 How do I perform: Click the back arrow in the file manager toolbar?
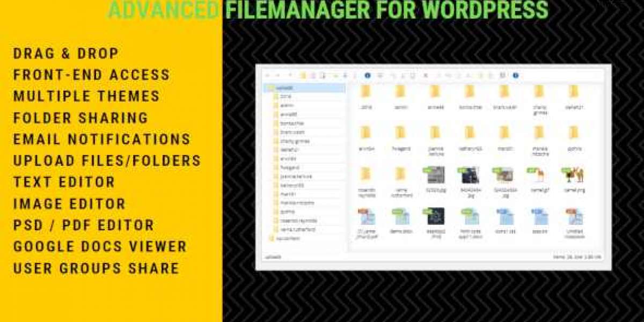[x=268, y=76]
